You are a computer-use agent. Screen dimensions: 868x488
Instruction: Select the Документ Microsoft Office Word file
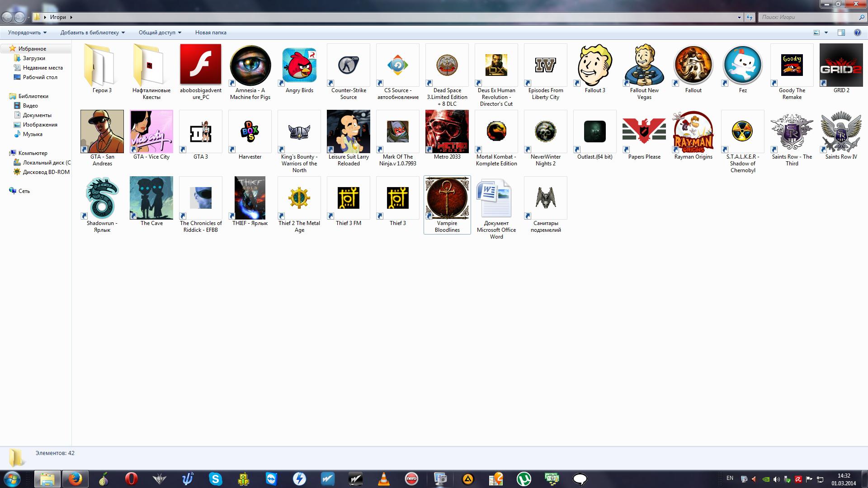[x=496, y=199]
